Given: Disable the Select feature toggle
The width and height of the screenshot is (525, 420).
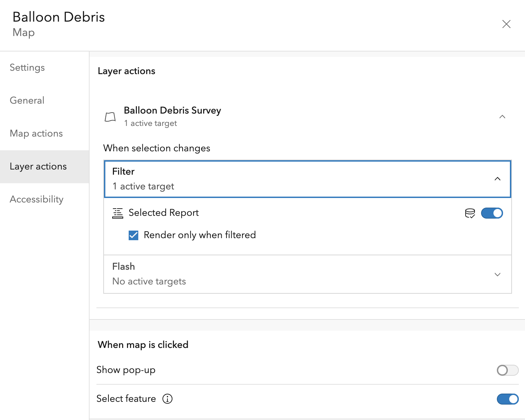Looking at the screenshot, I should click(x=507, y=399).
